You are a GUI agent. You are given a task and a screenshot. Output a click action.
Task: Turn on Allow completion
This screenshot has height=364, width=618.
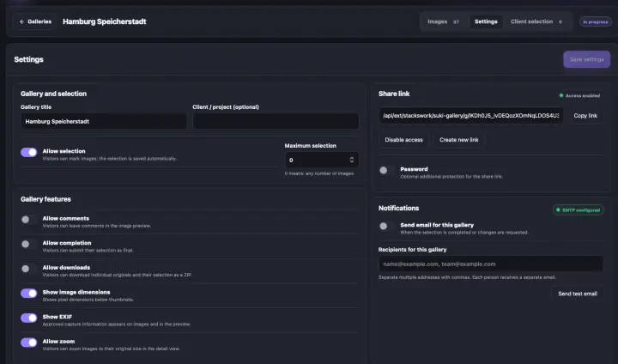(x=29, y=244)
